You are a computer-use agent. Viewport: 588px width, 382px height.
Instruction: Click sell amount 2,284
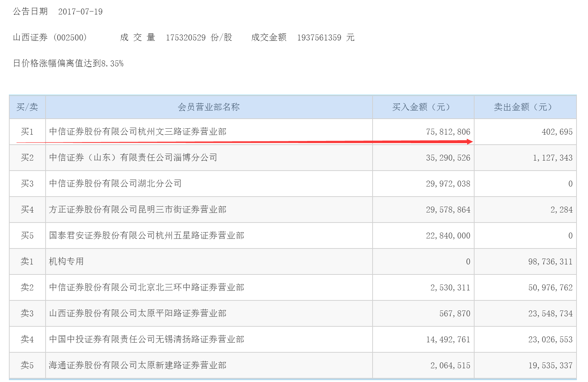click(561, 210)
